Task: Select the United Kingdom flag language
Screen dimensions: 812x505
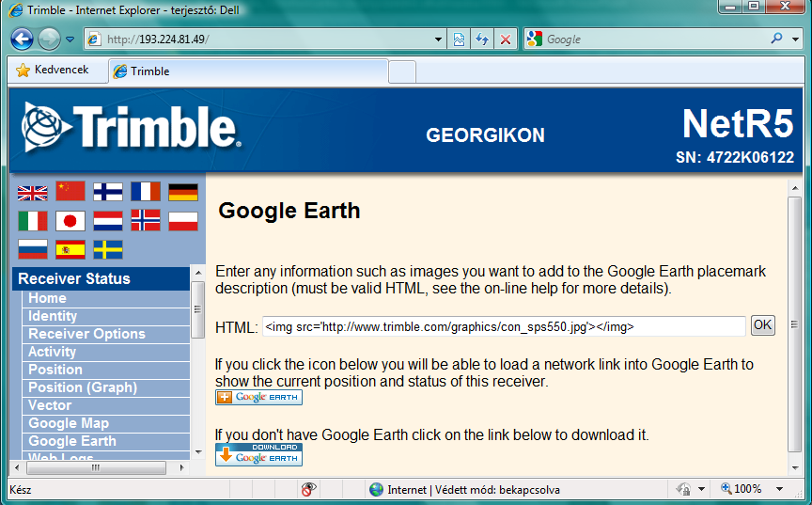Action: [x=33, y=193]
